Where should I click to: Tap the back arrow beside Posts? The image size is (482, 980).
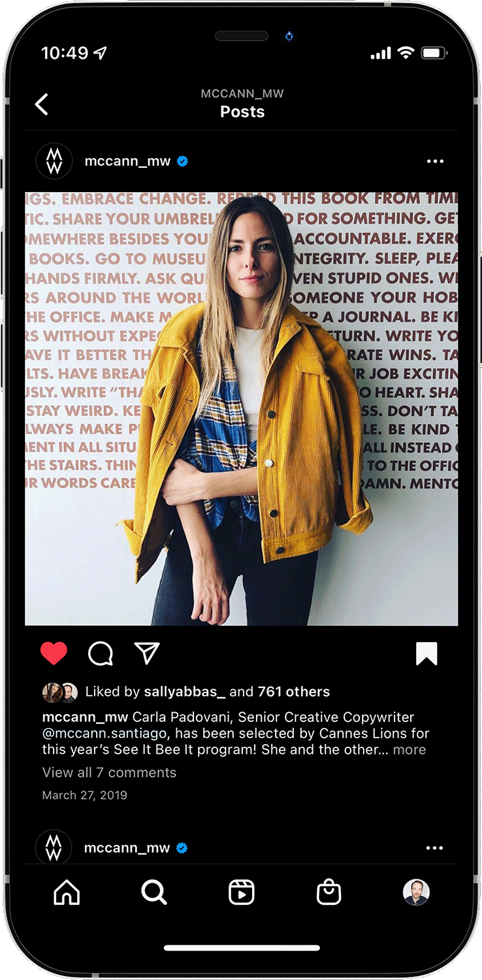point(42,105)
